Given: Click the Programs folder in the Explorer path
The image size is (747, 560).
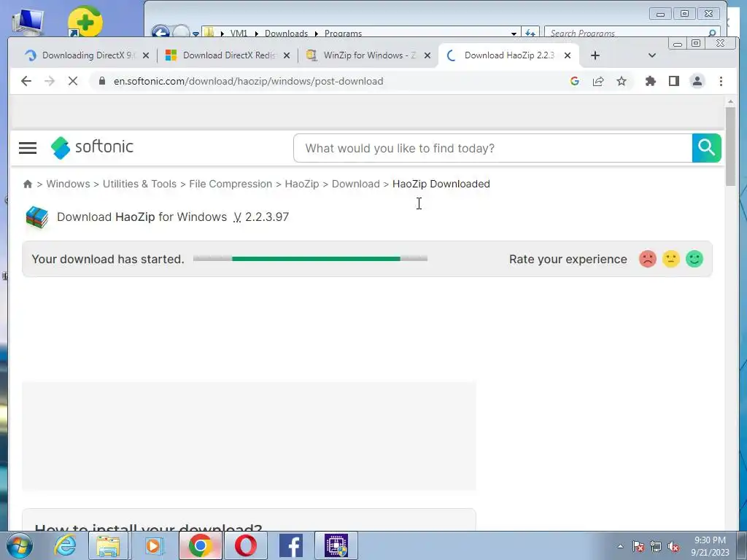Looking at the screenshot, I should click(343, 34).
